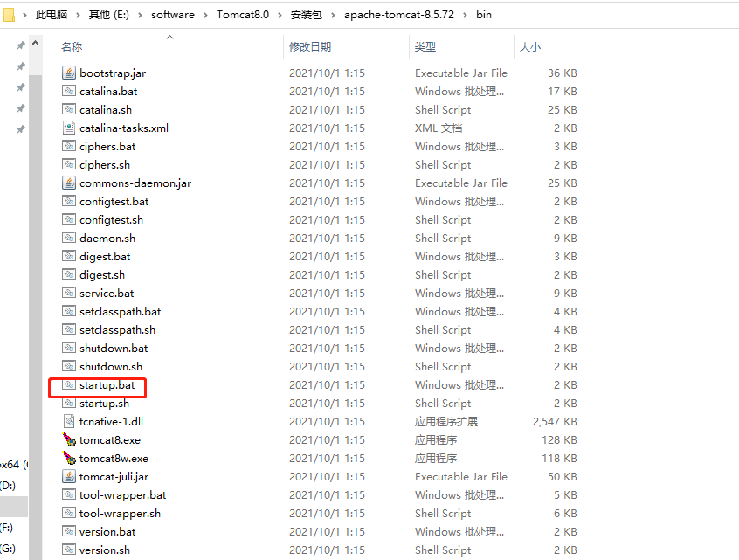Click the topmost pin icon in the navigation pane

20,45
